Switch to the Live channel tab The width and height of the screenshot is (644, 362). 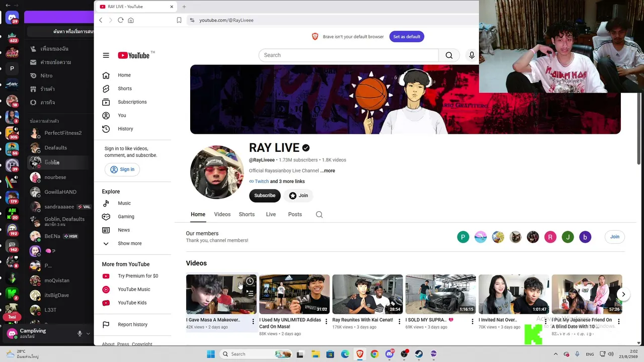point(271,215)
